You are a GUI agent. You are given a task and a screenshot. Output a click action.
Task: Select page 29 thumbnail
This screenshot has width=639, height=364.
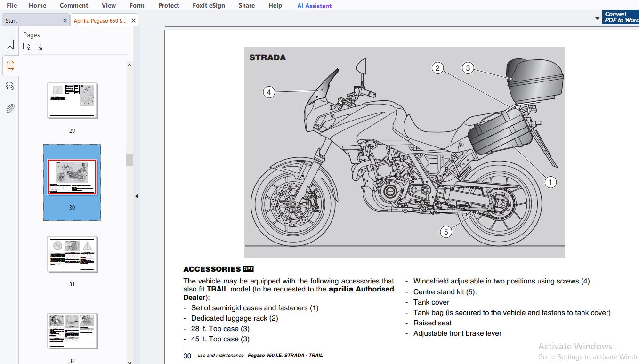click(x=72, y=101)
